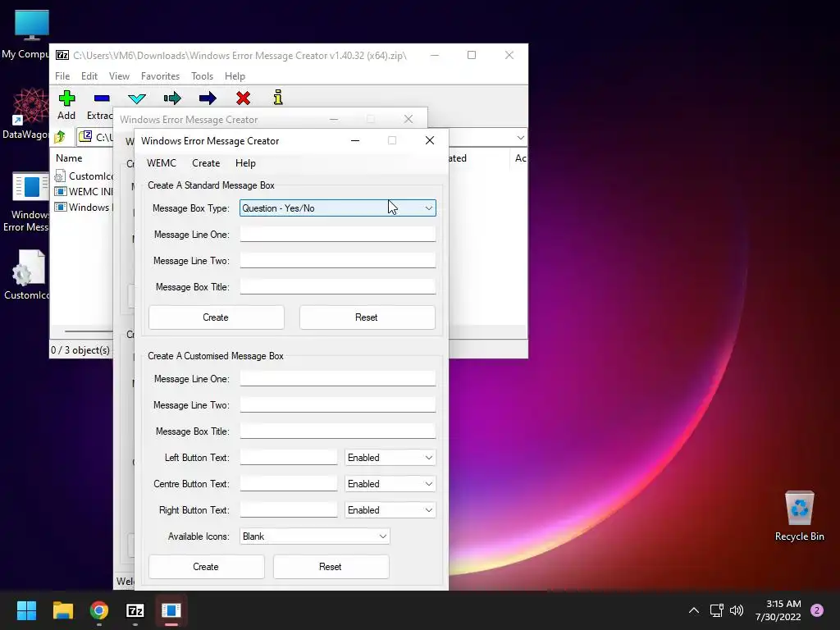Open the View menu in 7-Zip

(x=119, y=76)
